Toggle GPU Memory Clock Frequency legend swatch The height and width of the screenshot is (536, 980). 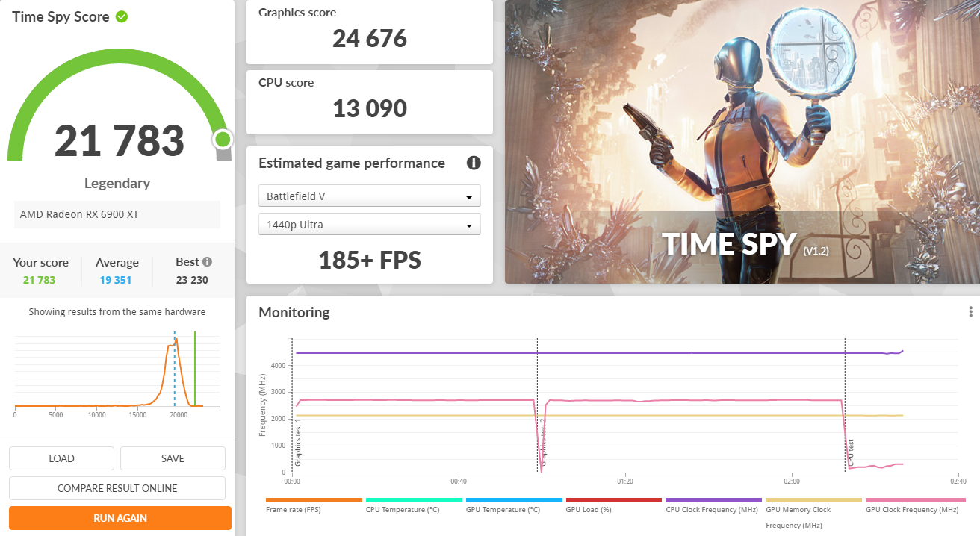[813, 500]
